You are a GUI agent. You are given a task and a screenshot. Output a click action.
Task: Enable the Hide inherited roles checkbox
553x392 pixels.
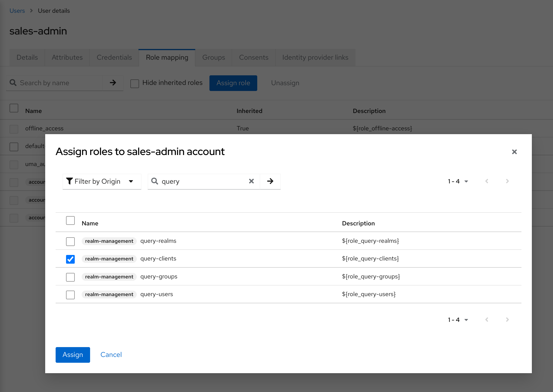point(134,83)
